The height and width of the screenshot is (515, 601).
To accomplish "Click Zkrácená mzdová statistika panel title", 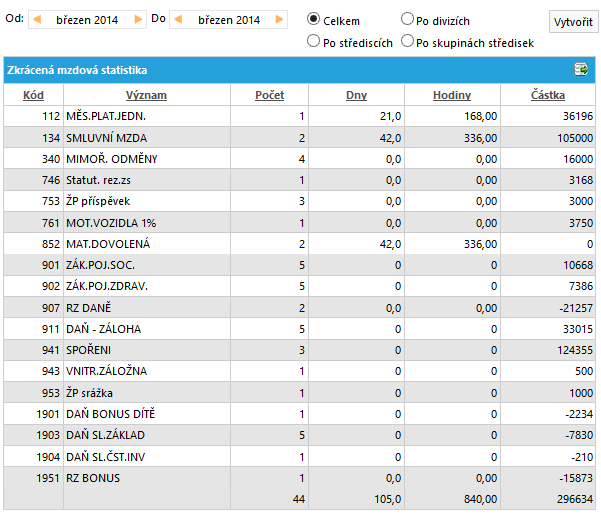I will click(77, 70).
